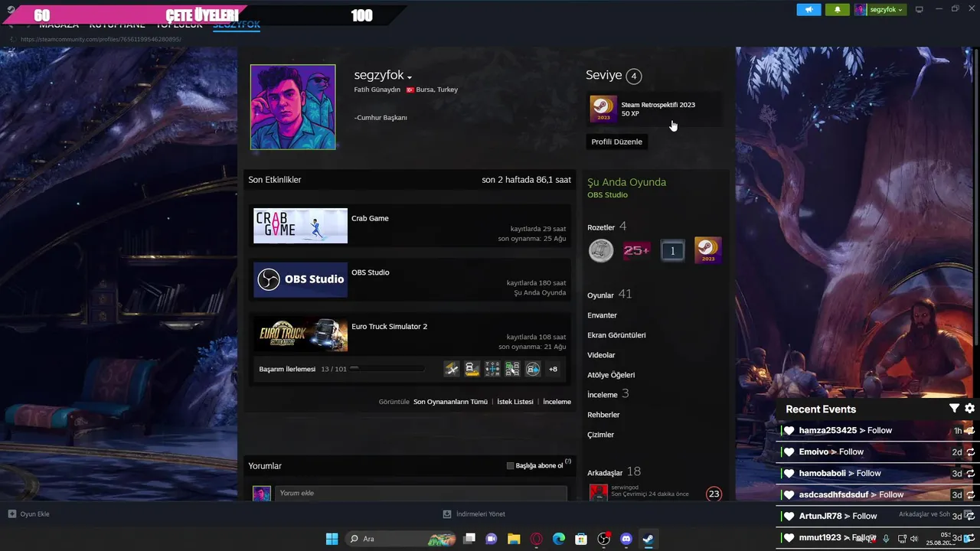
Task: Open the Videolar link
Action: tap(601, 355)
